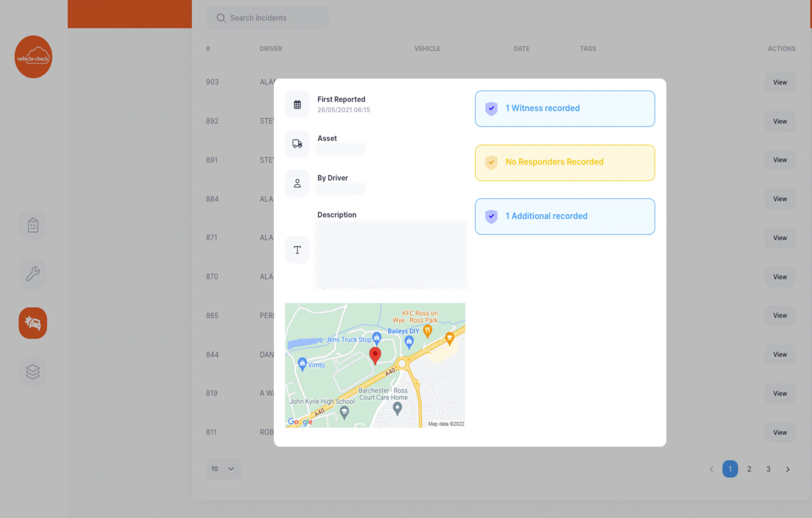Open the wrench maintenance sidebar icon

[33, 273]
